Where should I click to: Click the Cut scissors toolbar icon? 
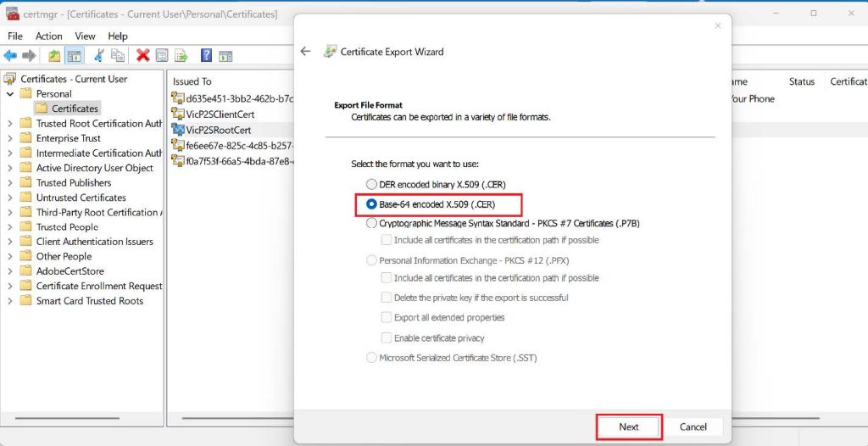99,56
